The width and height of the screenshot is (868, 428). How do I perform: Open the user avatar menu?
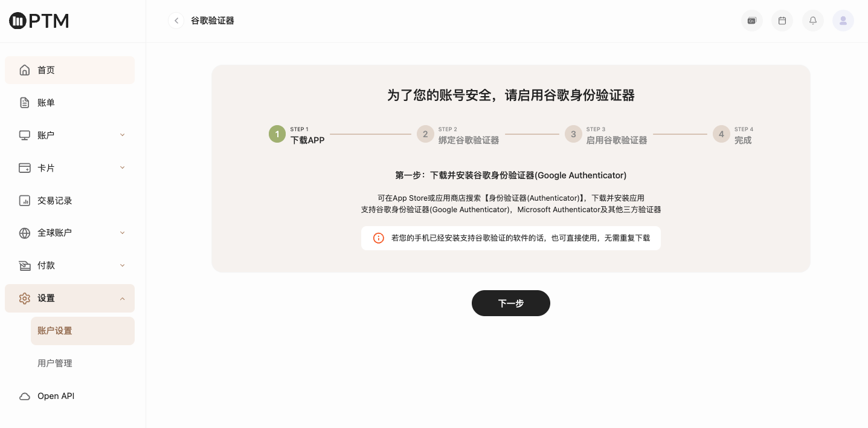843,21
